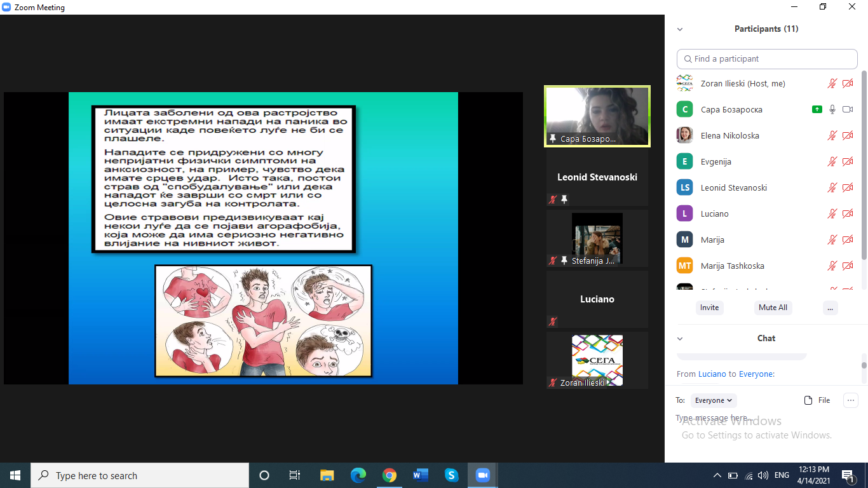Click pin icon on Stefanija video tile
Screen dimensions: 868x488
tap(564, 261)
